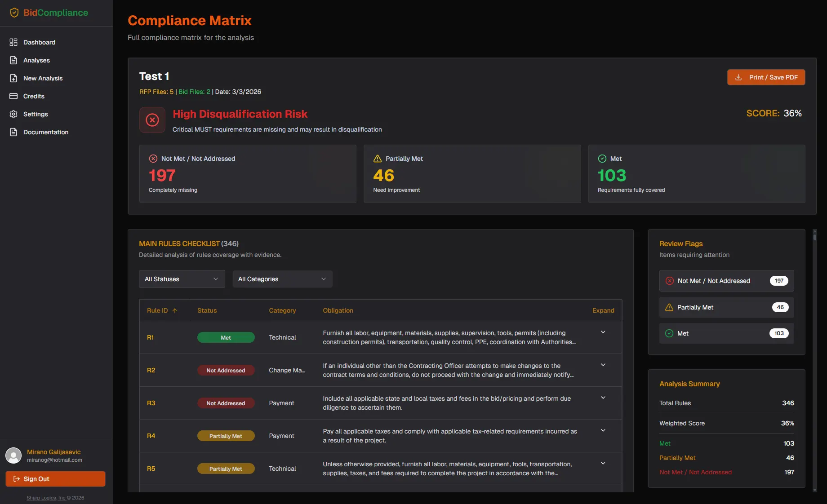Click the Bid Files: 2 link
Screen dimensions: 827x504
click(x=194, y=92)
